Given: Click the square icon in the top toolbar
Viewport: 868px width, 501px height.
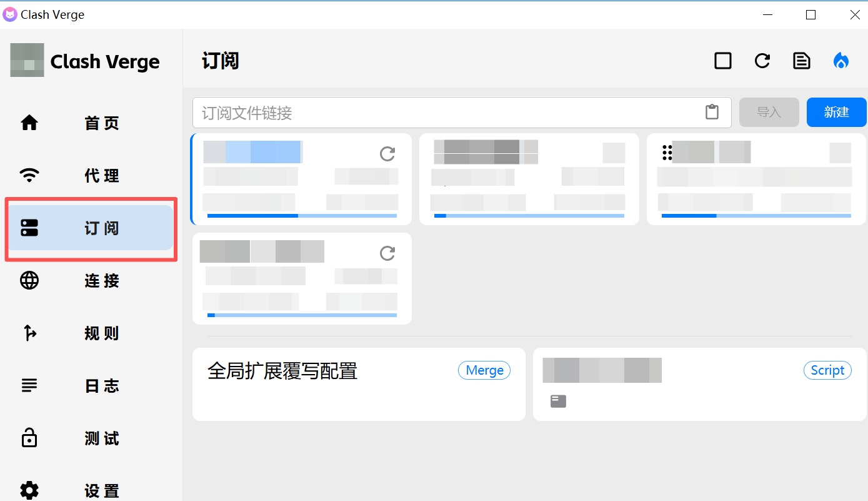Looking at the screenshot, I should pyautogui.click(x=722, y=61).
